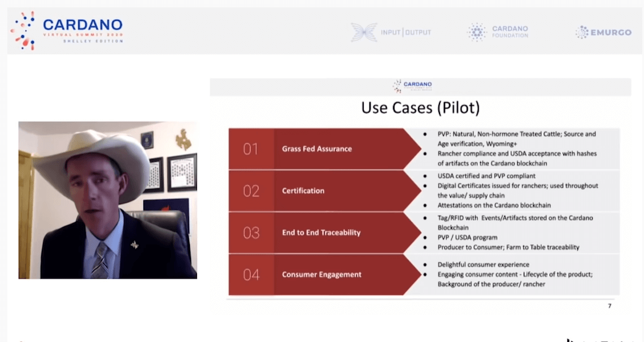Click the '03' number block

(x=251, y=233)
